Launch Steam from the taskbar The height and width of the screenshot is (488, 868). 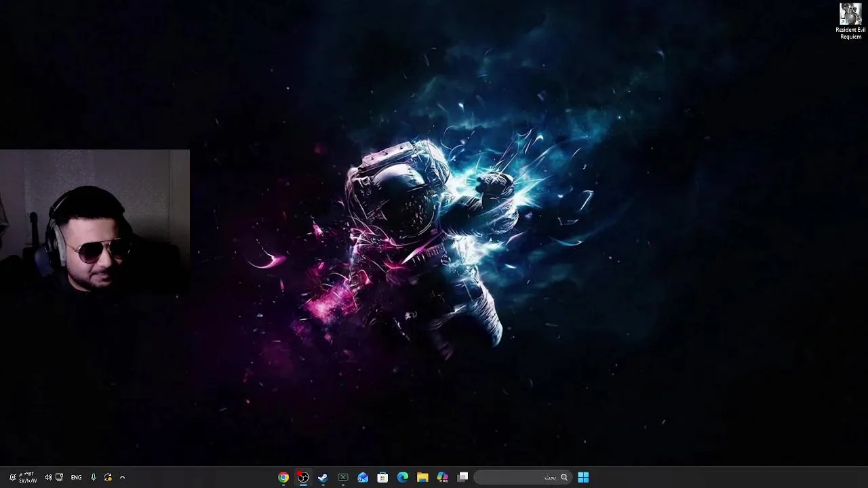323,477
